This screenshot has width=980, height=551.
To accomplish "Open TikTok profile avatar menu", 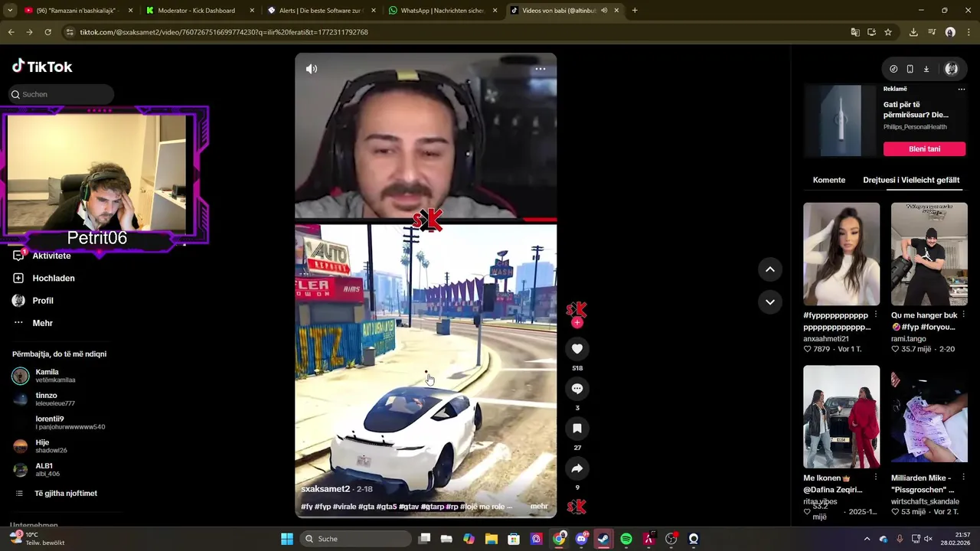I will [x=952, y=69].
